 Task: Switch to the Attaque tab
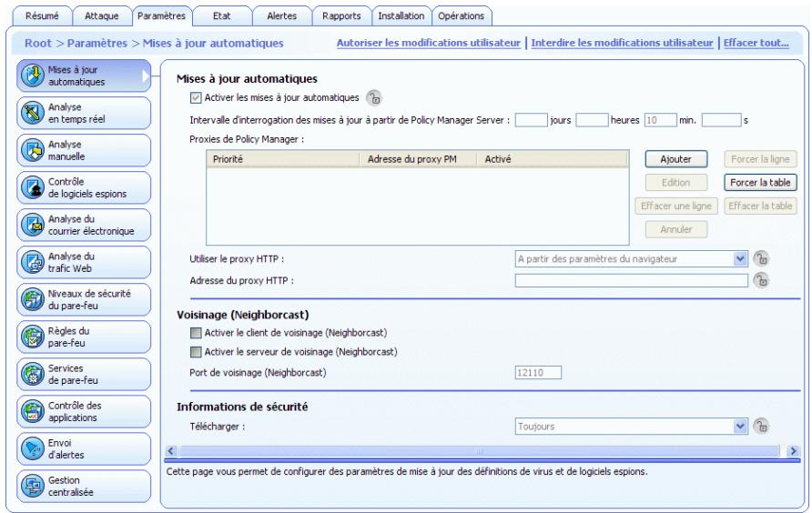102,16
